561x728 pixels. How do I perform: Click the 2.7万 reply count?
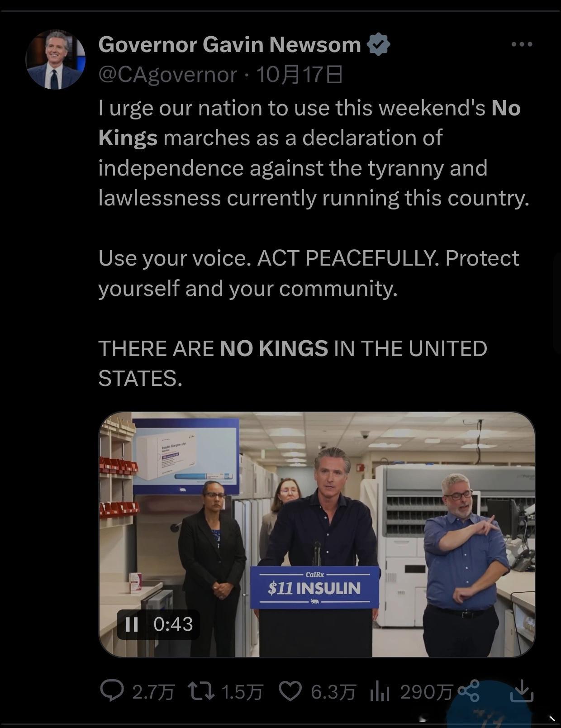click(153, 692)
